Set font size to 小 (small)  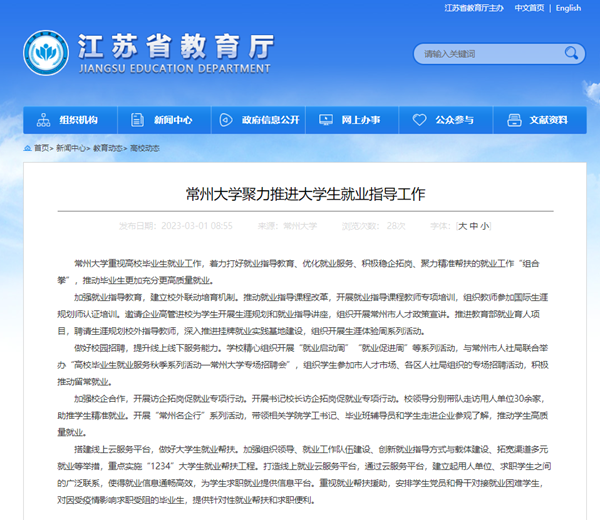point(484,226)
